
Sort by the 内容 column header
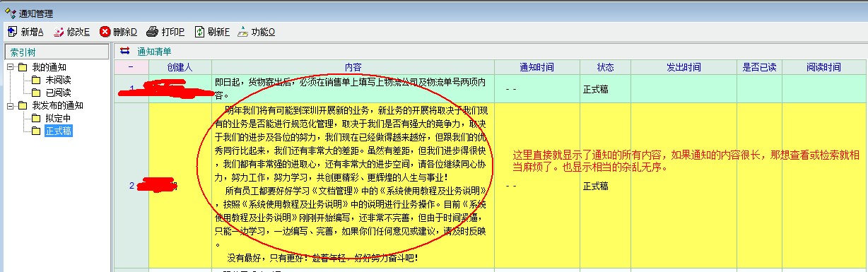(x=353, y=66)
